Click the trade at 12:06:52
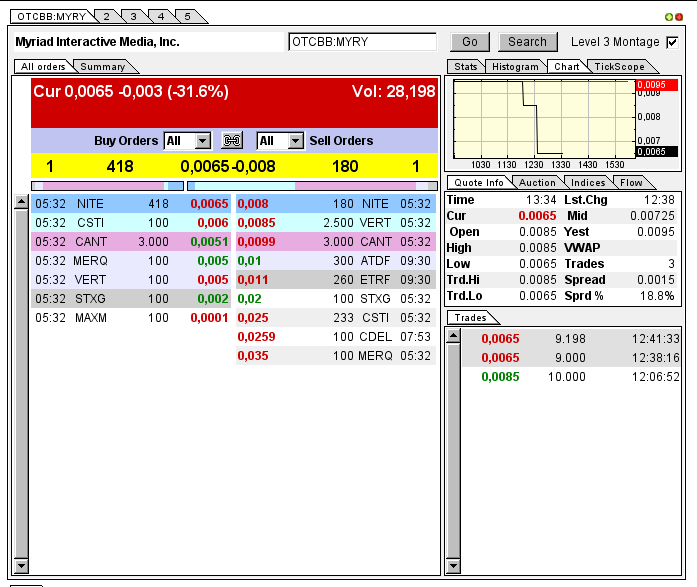697x587 pixels. click(571, 377)
